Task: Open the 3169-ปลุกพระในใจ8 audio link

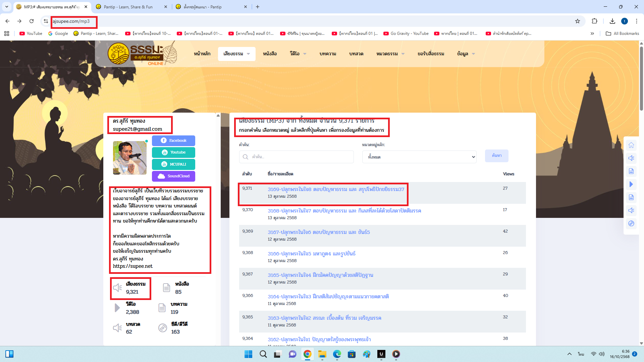Action: point(336,189)
